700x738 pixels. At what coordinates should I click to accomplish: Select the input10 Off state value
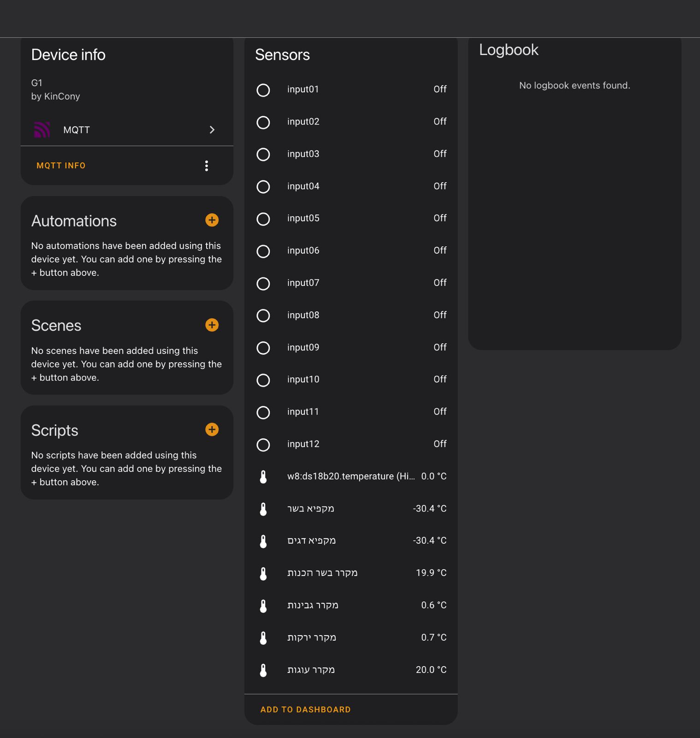[439, 379]
